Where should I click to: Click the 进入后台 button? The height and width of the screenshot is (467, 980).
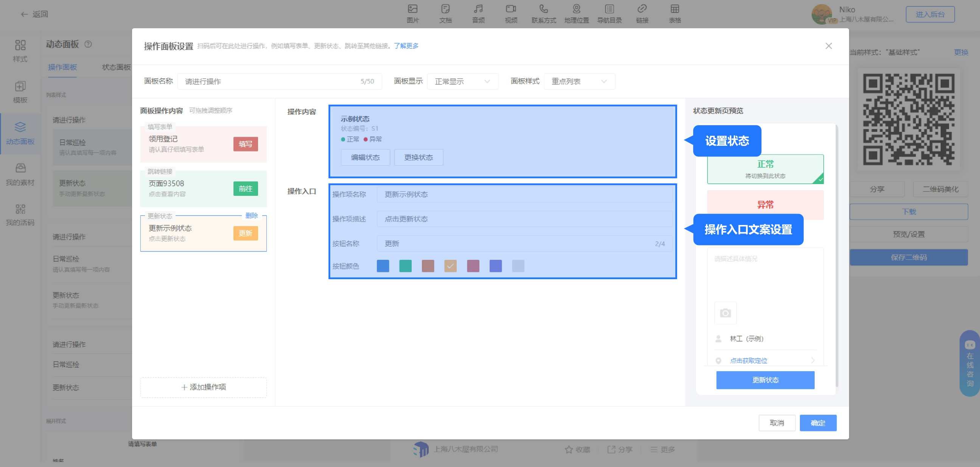930,14
